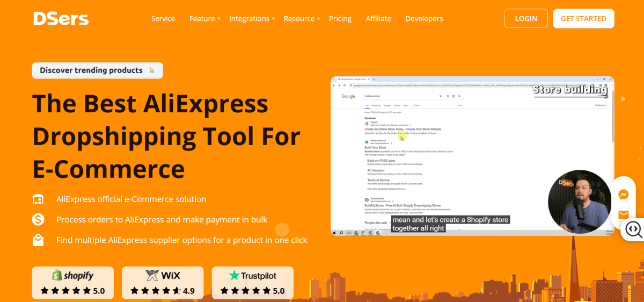Click the Windows start icon in the video
Image resolution: width=644 pixels, height=302 pixels.
click(x=334, y=233)
